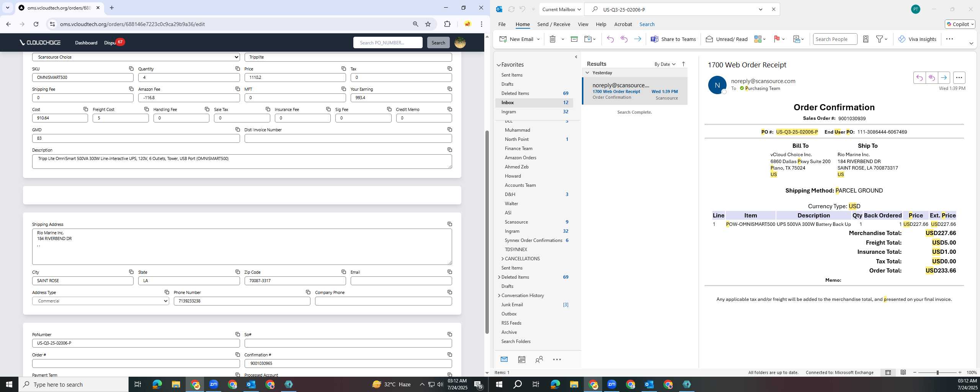Image resolution: width=980 pixels, height=392 pixels.
Task: Open more actions in reading pane
Action: (x=959, y=78)
